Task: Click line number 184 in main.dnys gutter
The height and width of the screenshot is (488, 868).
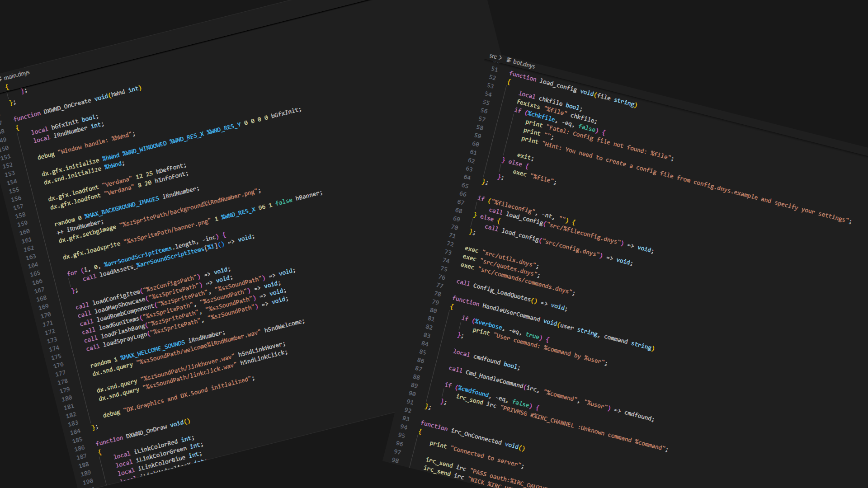Action: [x=75, y=432]
